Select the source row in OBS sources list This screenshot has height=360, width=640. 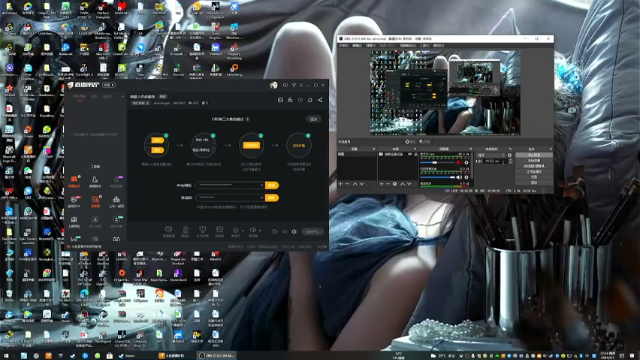click(398, 154)
